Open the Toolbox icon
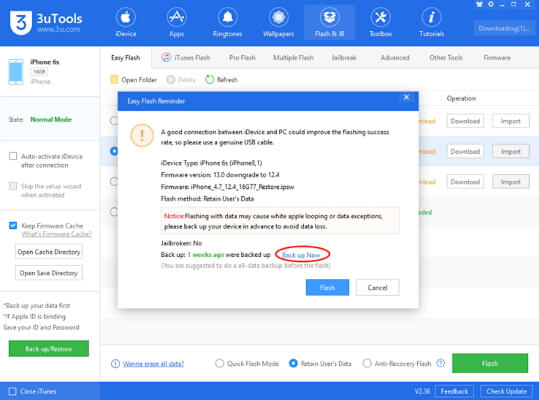 (x=381, y=17)
